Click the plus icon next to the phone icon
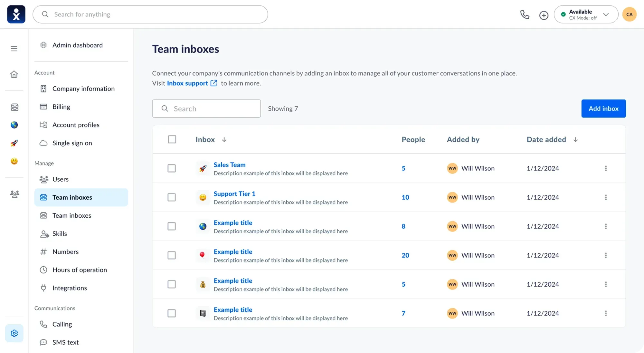Screen dimensions: 644x353 click(544, 15)
